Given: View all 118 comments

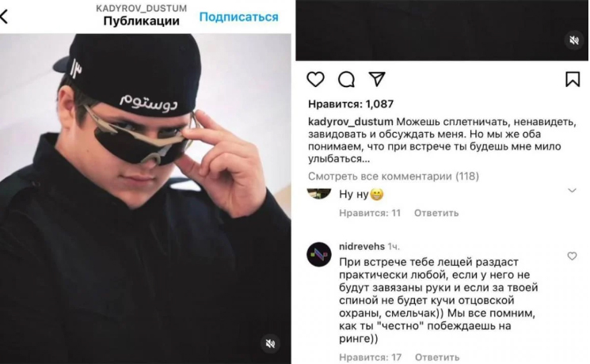Looking at the screenshot, I should click(x=394, y=176).
